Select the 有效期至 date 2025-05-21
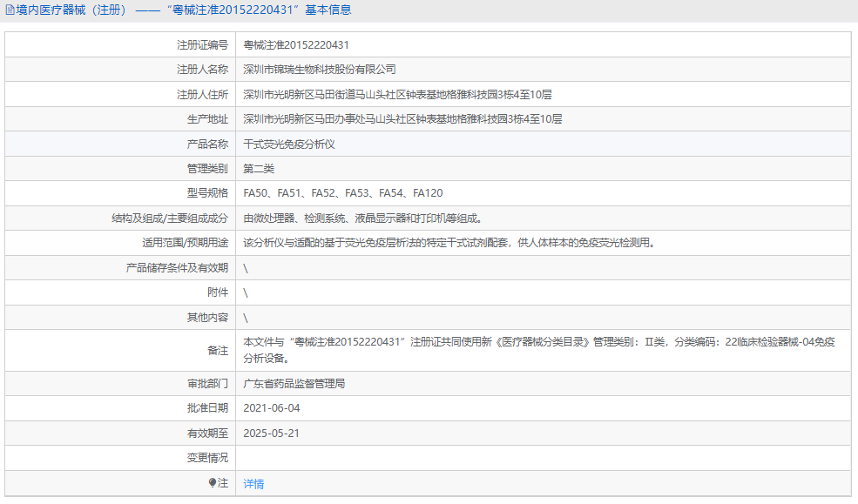 [x=272, y=433]
